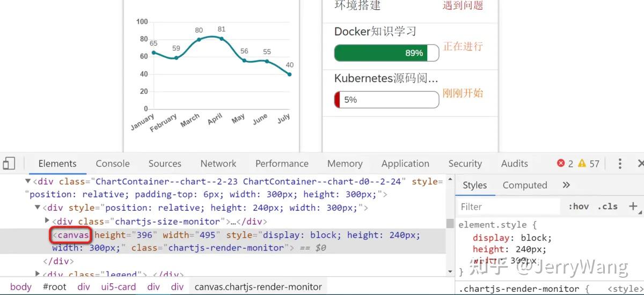Click the chart data point labeled 40
Image resolution: width=644 pixels, height=295 pixels.
290,74
